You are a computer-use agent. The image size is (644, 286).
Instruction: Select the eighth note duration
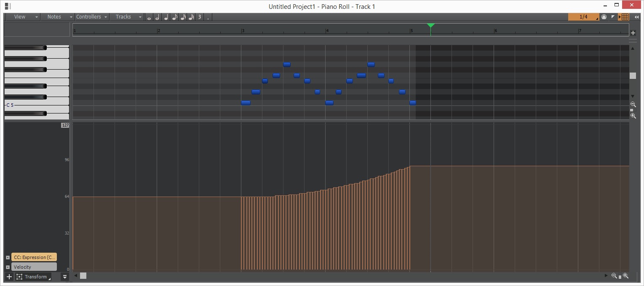click(x=174, y=17)
